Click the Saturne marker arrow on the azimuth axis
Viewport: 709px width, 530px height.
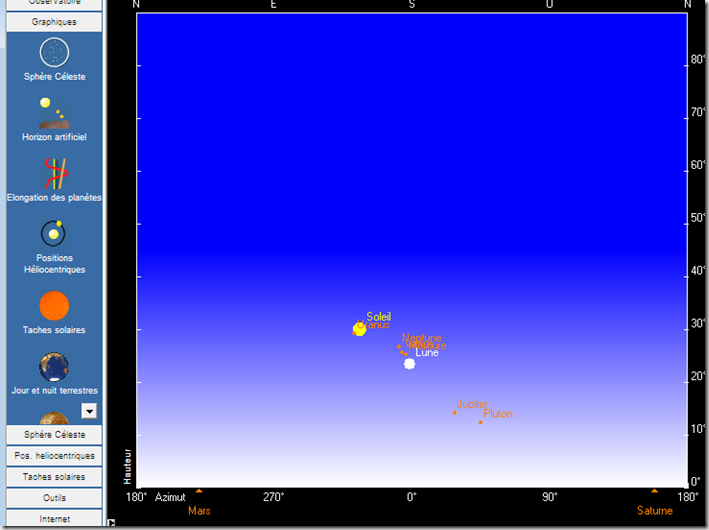654,491
